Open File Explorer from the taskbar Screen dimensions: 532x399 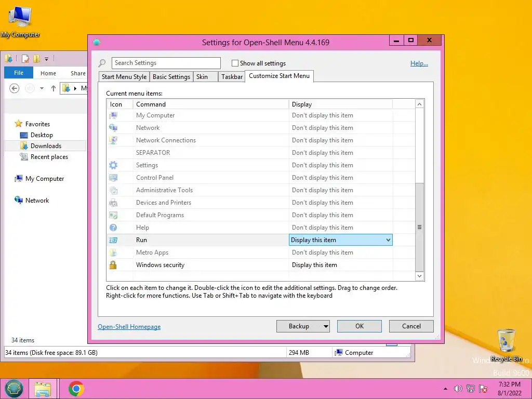(x=43, y=389)
